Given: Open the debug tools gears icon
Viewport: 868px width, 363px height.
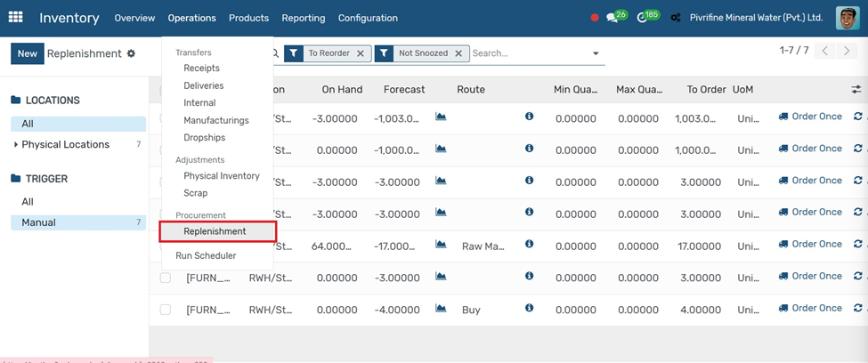Looking at the screenshot, I should coord(676,18).
